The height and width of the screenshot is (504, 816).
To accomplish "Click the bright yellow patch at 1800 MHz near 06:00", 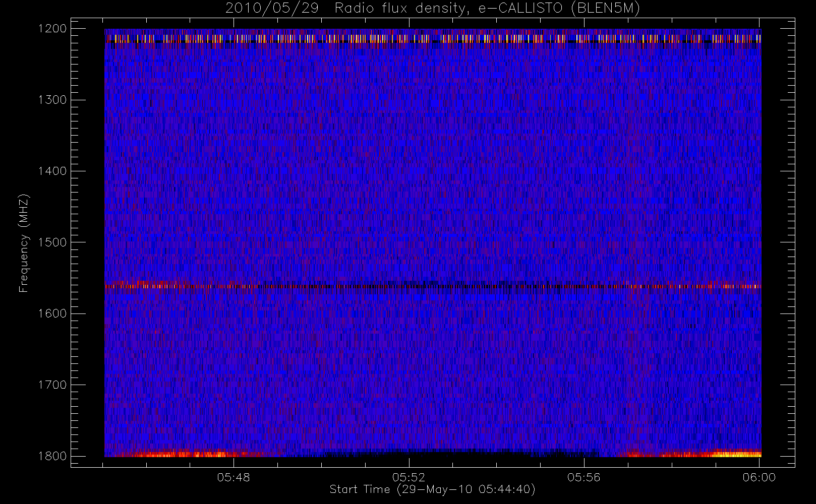I will [736, 454].
